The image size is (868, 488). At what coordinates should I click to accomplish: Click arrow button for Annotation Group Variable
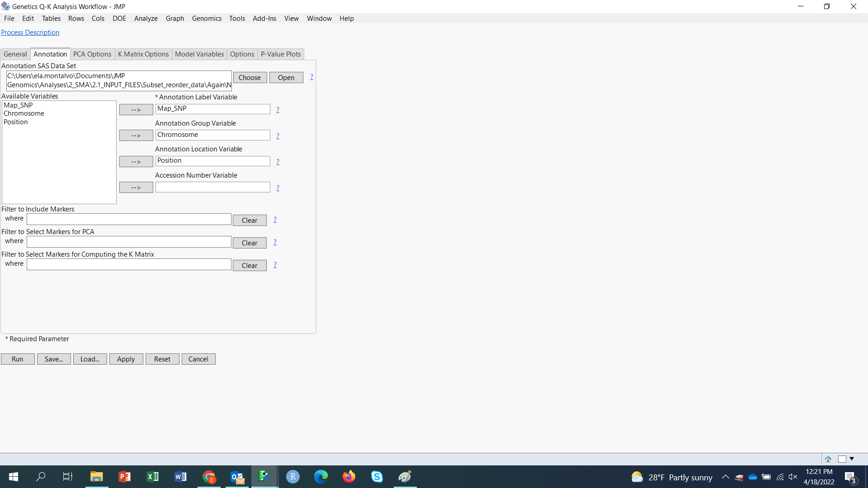coord(136,136)
